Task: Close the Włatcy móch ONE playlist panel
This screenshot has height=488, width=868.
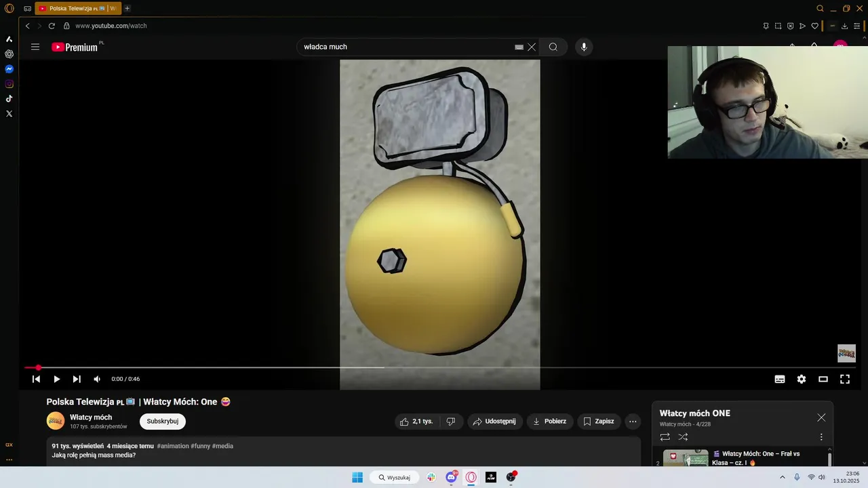Action: point(821,418)
